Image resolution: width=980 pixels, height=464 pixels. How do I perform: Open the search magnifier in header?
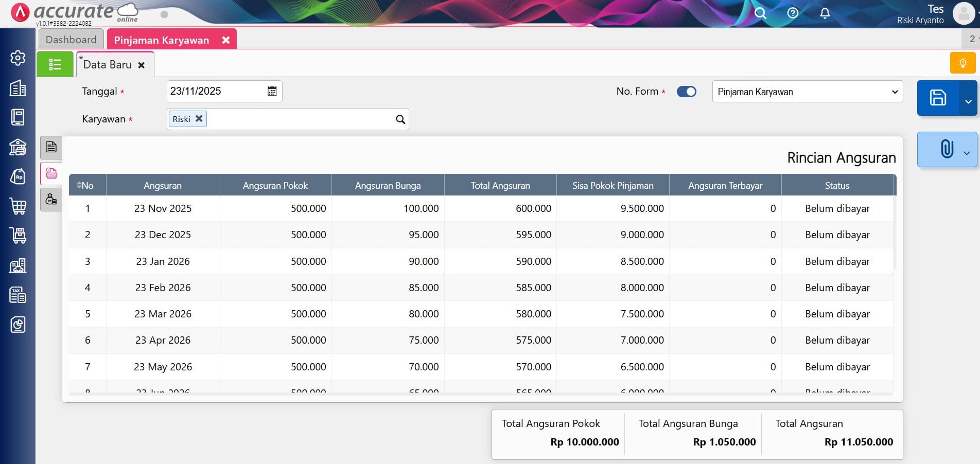(760, 13)
